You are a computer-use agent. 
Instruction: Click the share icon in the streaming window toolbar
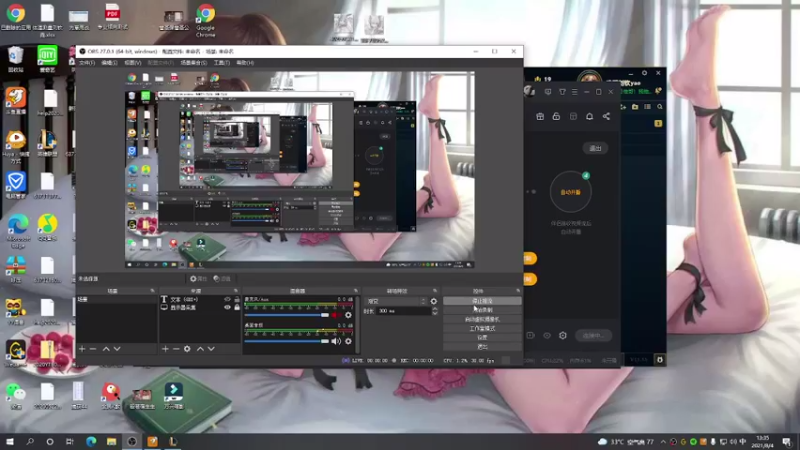(606, 116)
